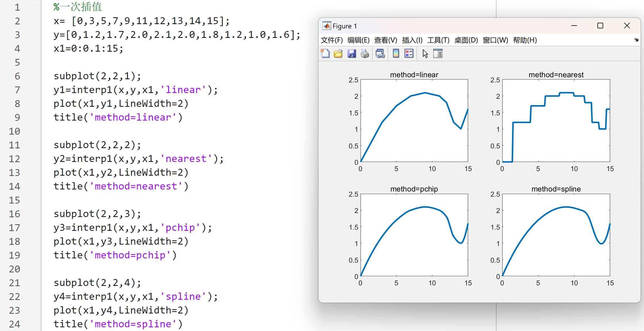Select the Edit Plot arrow tool

coord(425,54)
